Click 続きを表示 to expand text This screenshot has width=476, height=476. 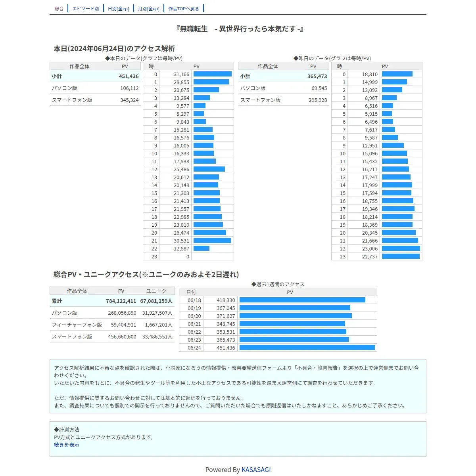(67, 445)
